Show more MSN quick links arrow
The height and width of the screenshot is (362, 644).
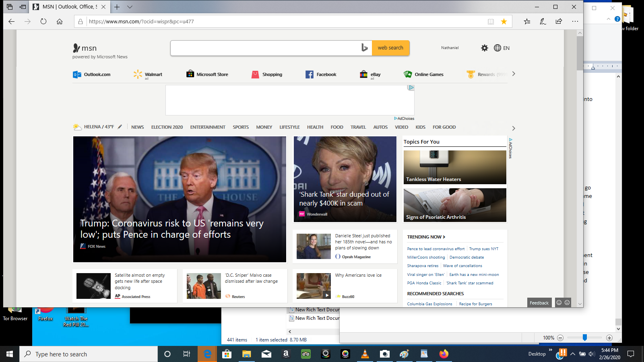[514, 74]
